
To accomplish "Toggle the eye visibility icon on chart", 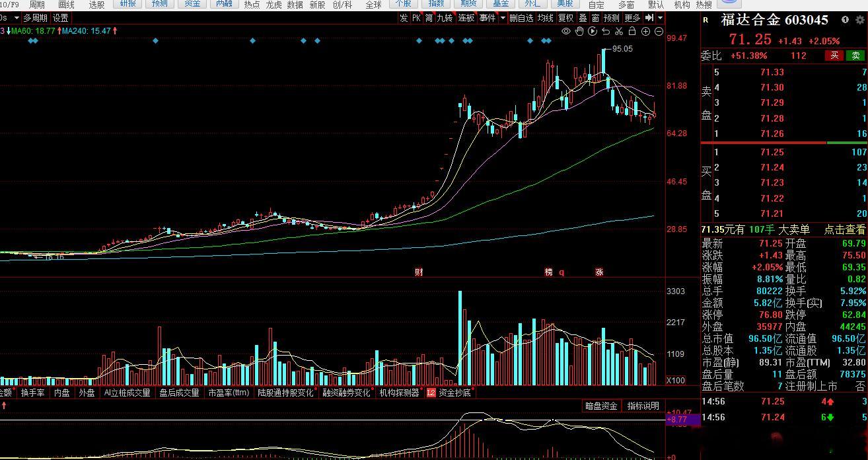I will tap(566, 31).
